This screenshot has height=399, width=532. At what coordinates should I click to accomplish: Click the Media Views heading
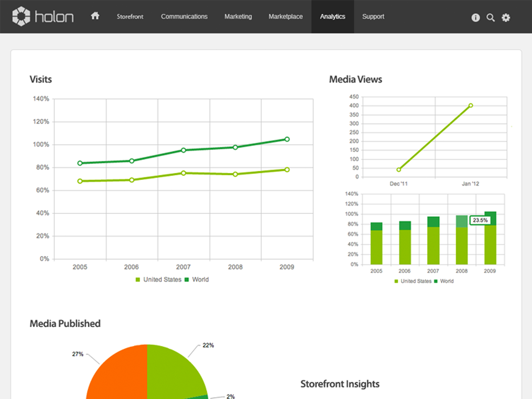pos(356,79)
